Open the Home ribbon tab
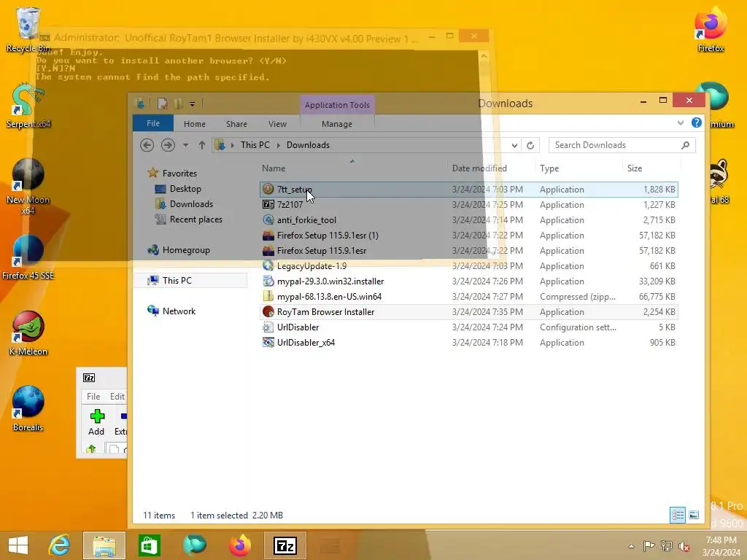 194,124
